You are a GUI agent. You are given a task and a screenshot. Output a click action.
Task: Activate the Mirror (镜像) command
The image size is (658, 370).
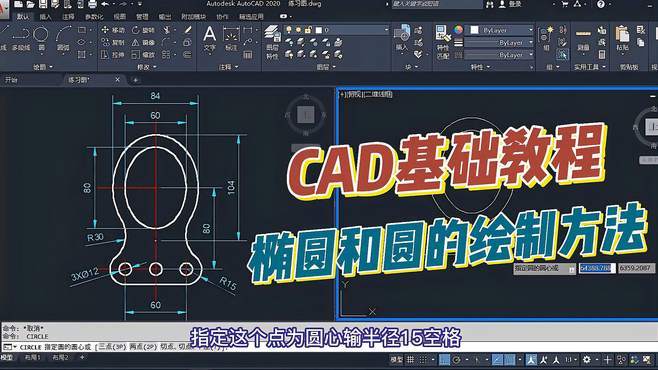pos(143,42)
